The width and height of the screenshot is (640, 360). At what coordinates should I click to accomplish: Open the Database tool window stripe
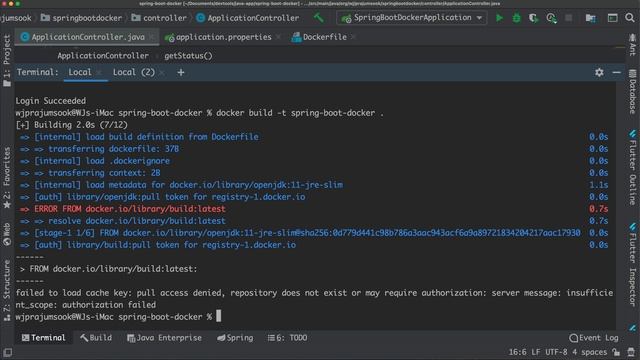point(632,91)
